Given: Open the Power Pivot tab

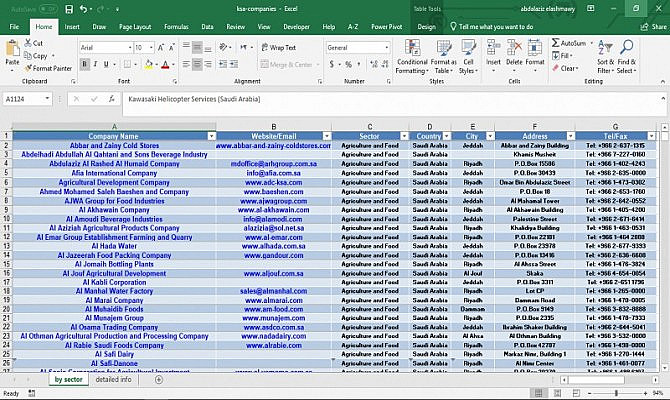Looking at the screenshot, I should [x=386, y=26].
